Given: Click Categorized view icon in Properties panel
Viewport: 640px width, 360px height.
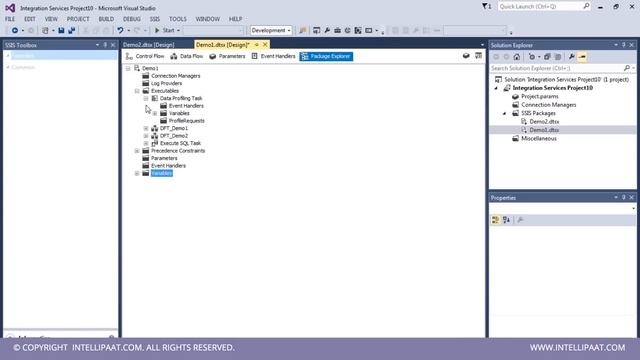Looking at the screenshot, I should [x=496, y=220].
